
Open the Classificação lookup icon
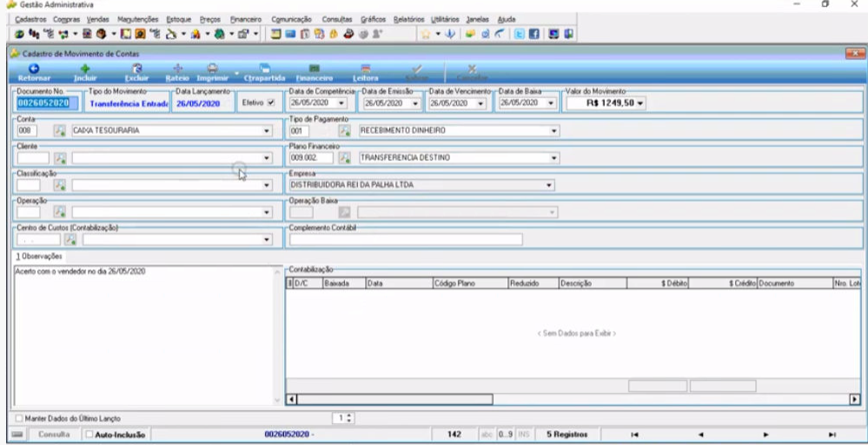tap(59, 185)
